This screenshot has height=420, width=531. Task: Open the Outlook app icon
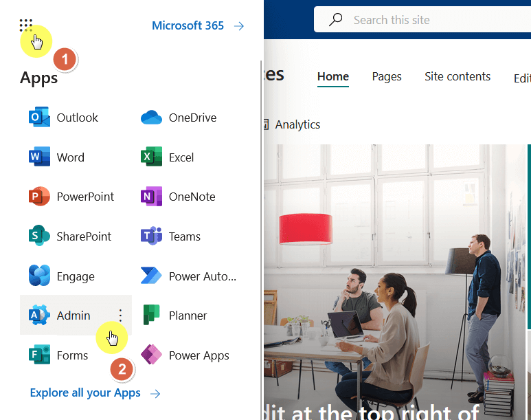click(39, 118)
